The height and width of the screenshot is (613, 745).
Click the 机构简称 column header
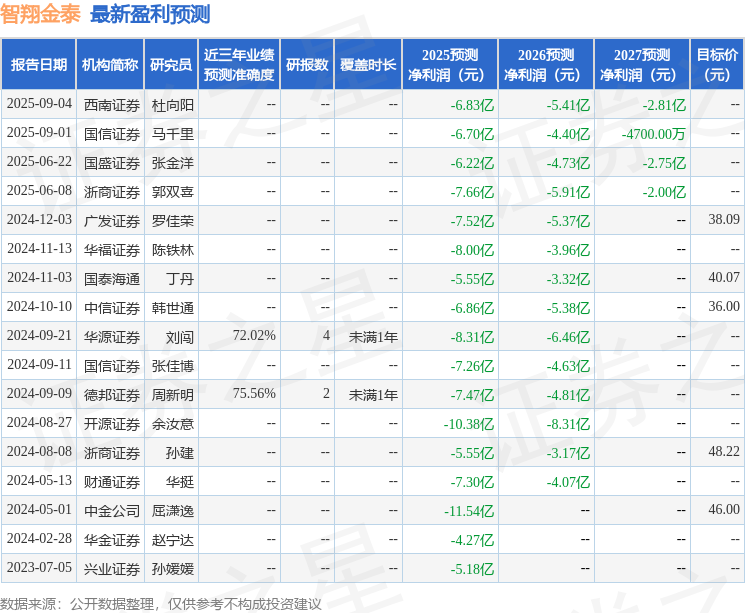[x=110, y=64]
